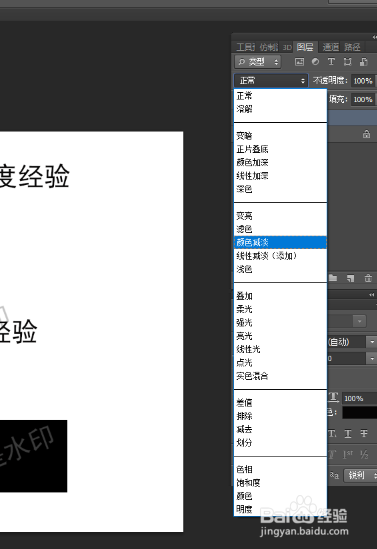Viewport: 377px width, 549px height.
Task: Select 差值 blend mode
Action: point(280,403)
